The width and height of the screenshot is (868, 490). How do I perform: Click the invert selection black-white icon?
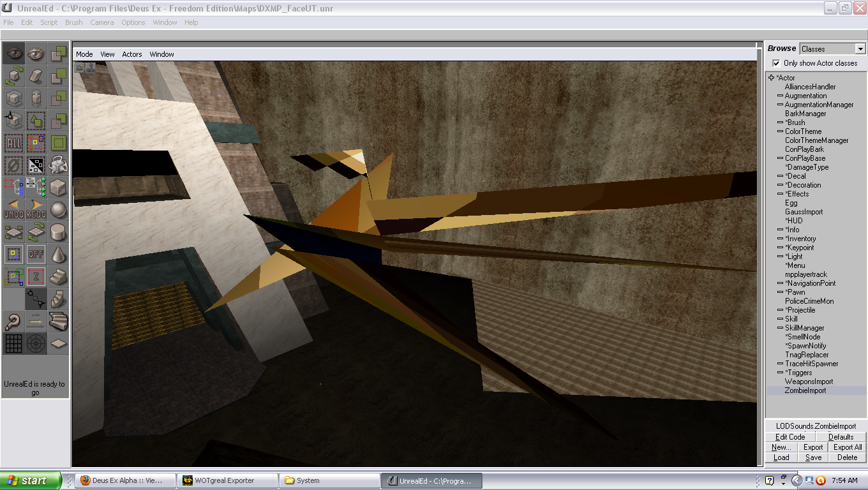(x=36, y=165)
